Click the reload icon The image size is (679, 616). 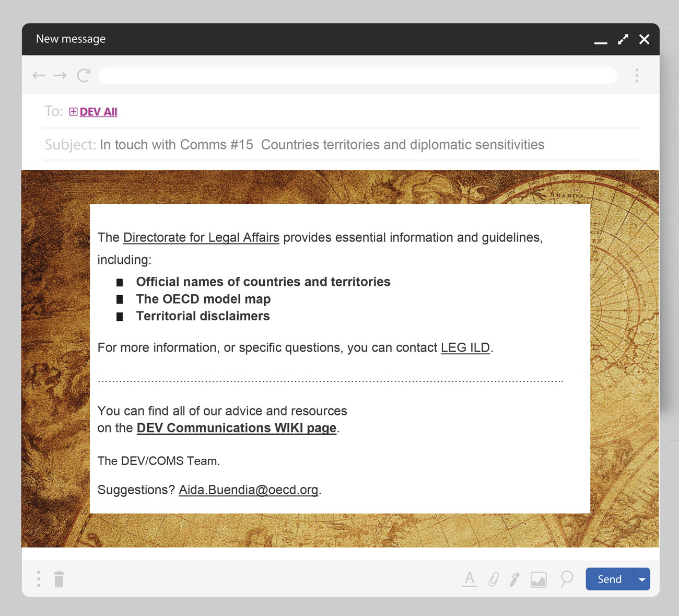point(84,76)
